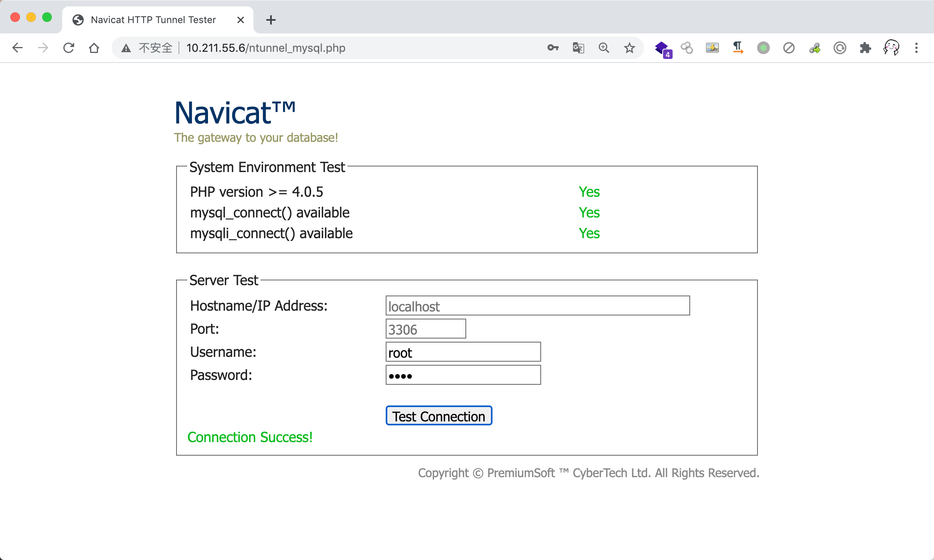This screenshot has width=934, height=560.
Task: Click the translate page icon
Action: click(578, 48)
